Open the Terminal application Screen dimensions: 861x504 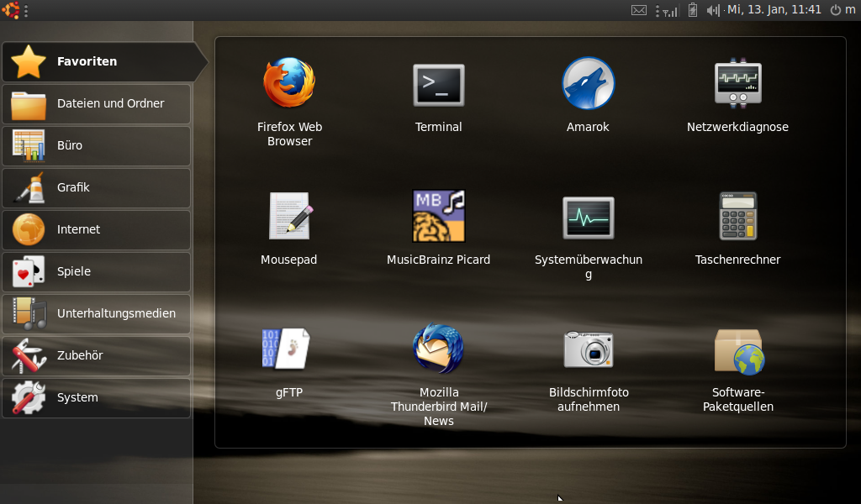tap(438, 97)
